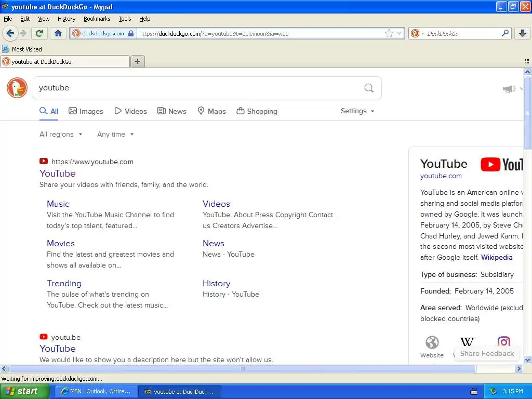
Task: Click the system tray bird icon
Action: (x=494, y=391)
